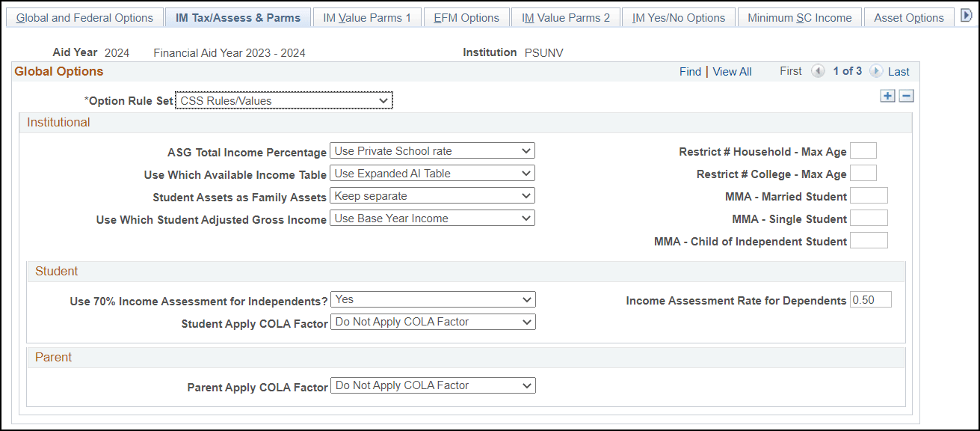Edit the Income Assessment Rate for Dependents

click(871, 299)
